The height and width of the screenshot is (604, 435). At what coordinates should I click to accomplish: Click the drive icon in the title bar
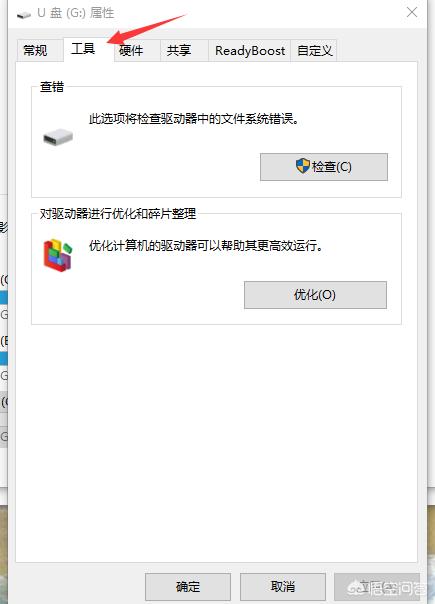click(24, 15)
